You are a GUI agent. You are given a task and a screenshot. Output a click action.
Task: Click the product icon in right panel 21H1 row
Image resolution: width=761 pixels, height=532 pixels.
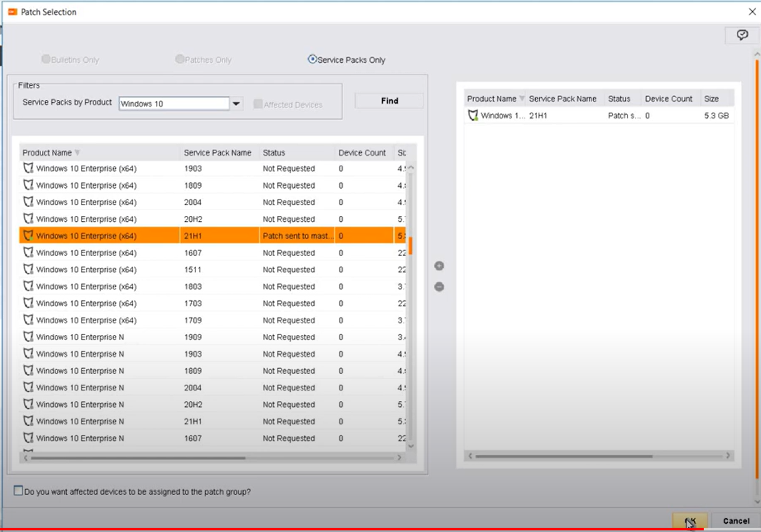[473, 116]
